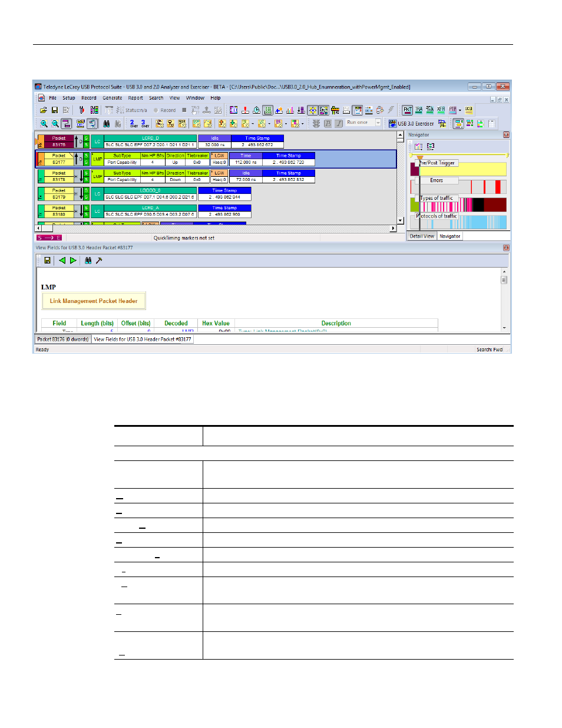Click the second icon in Navigator toolbar

click(431, 146)
